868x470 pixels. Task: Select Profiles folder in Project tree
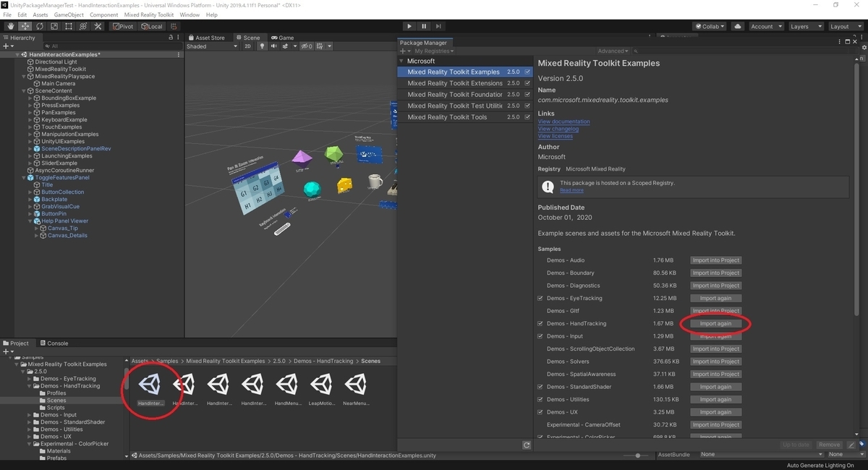56,393
